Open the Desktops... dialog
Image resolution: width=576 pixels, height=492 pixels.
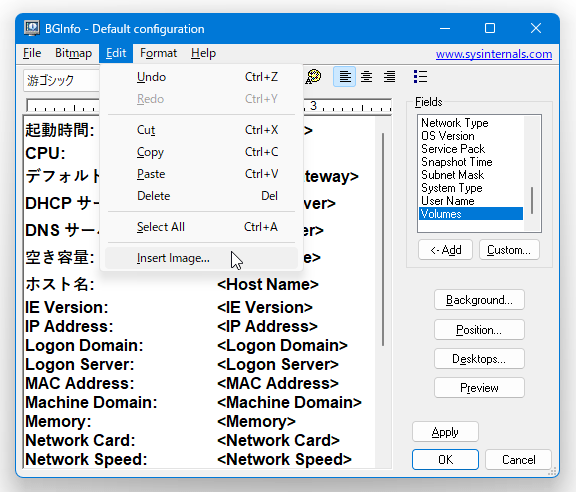pyautogui.click(x=479, y=359)
